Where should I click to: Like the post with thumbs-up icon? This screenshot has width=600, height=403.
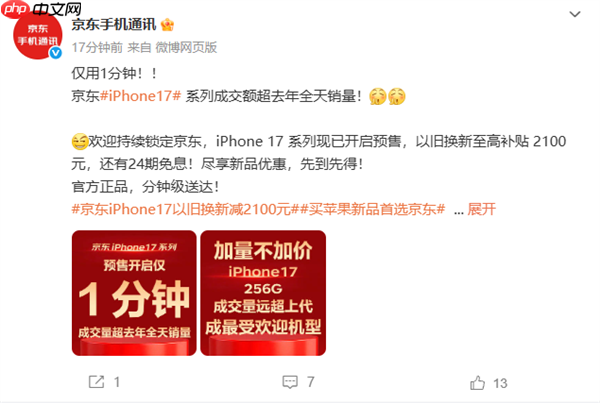477,383
